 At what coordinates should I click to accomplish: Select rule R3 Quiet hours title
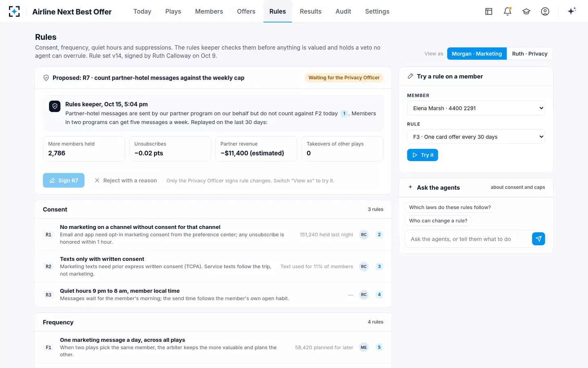120,291
